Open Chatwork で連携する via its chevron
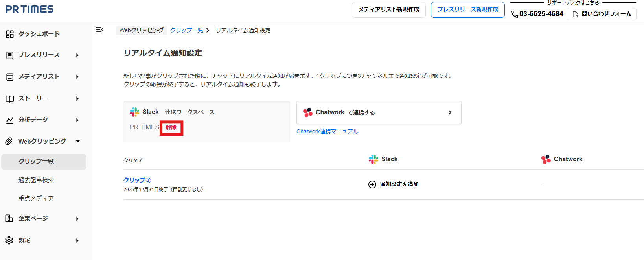Screen dimensions: 644x260 click(x=450, y=112)
